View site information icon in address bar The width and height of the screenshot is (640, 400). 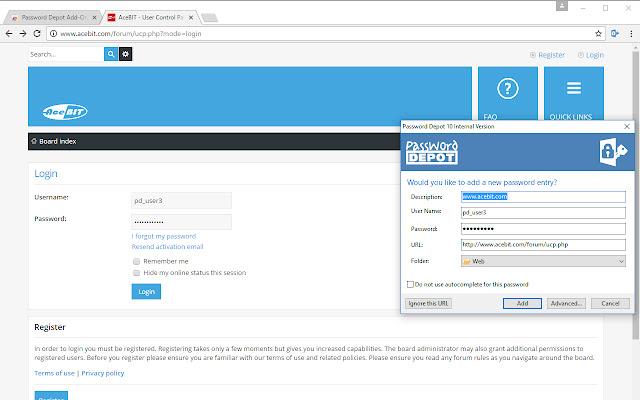click(x=53, y=34)
